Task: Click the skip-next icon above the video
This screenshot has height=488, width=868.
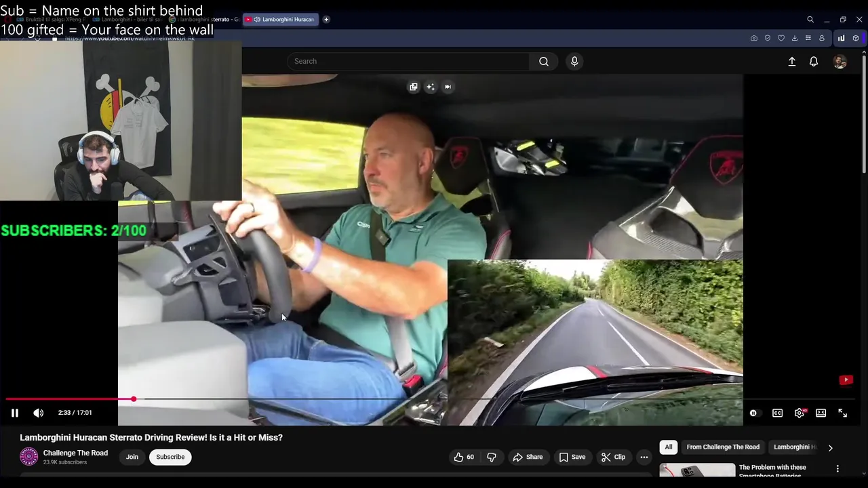Action: (x=448, y=87)
